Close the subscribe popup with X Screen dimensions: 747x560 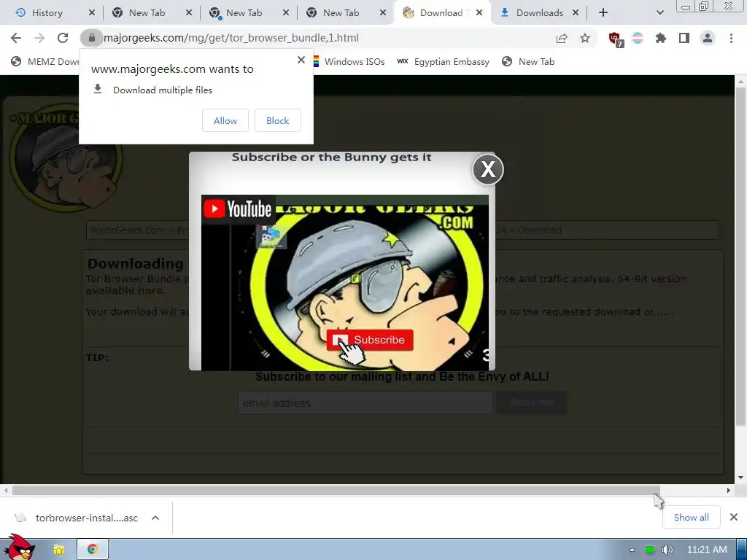point(488,169)
